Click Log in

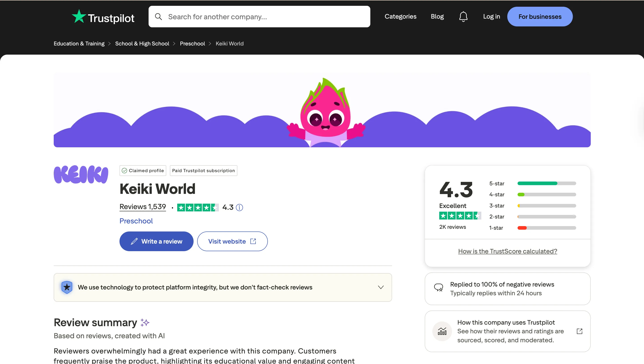click(491, 17)
